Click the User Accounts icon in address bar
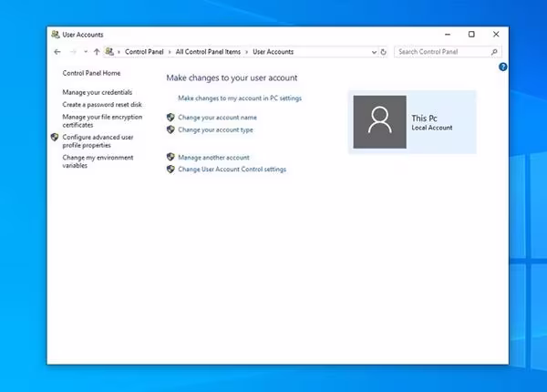547x392 pixels. (x=109, y=52)
